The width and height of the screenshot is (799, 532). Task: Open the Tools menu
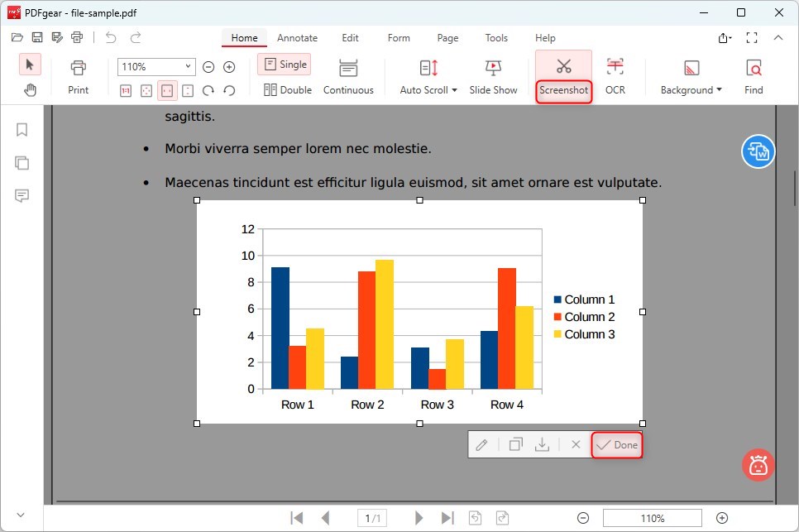496,38
